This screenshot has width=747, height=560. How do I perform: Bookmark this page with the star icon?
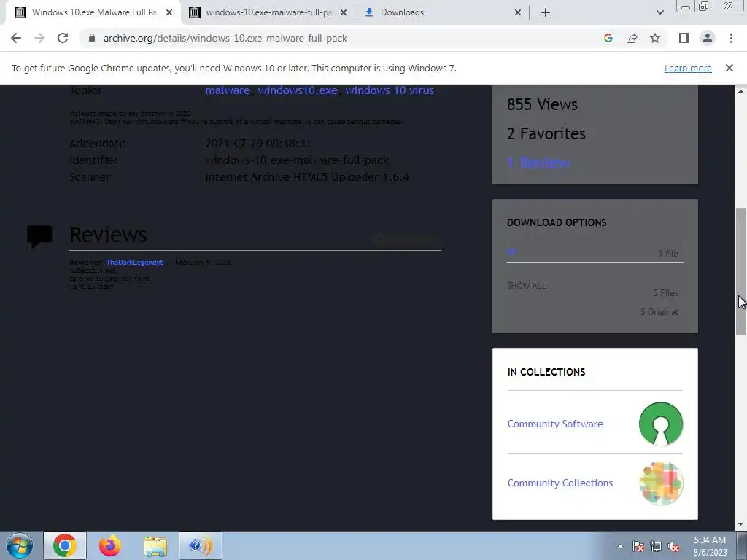click(655, 38)
